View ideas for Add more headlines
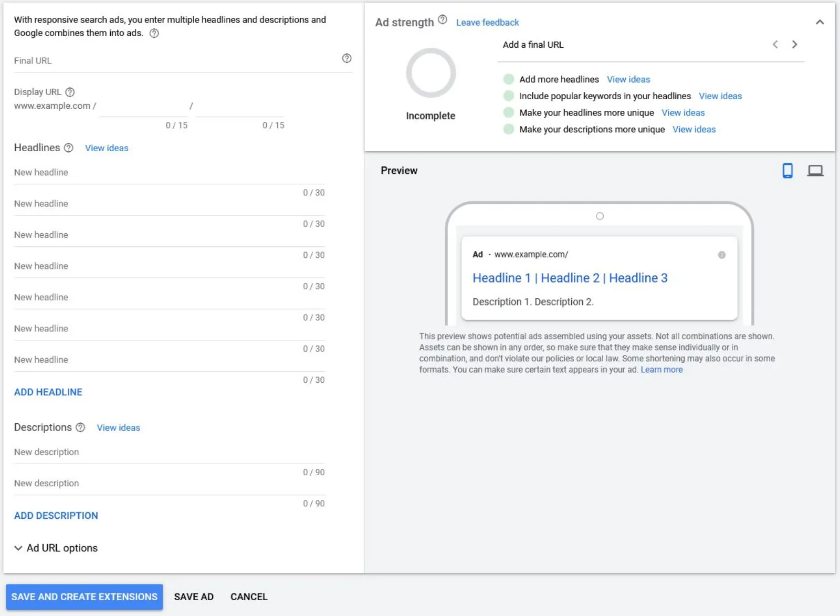Image resolution: width=840 pixels, height=616 pixels. (628, 79)
